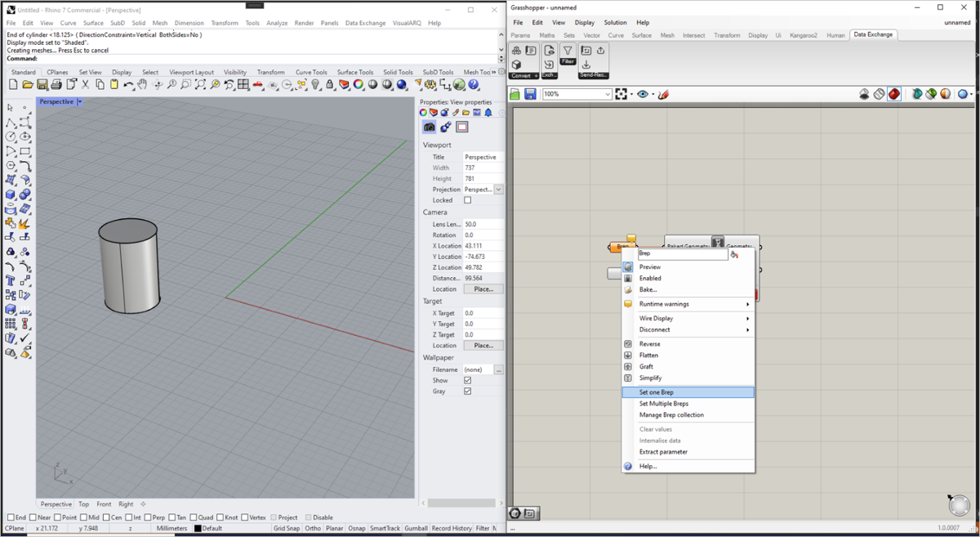Click the Zoom Extents icon in Rhino toolbar
The width and height of the screenshot is (980, 537).
pos(200,85)
